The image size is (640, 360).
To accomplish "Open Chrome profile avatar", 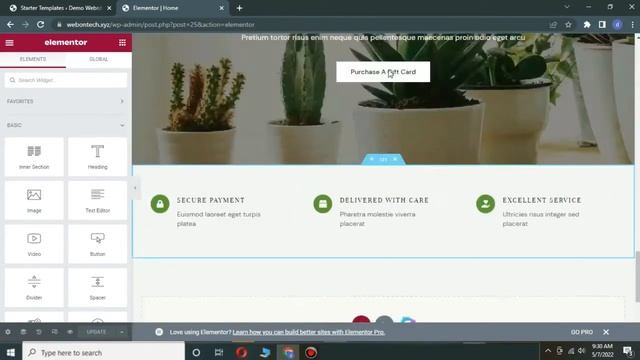I will tap(618, 24).
